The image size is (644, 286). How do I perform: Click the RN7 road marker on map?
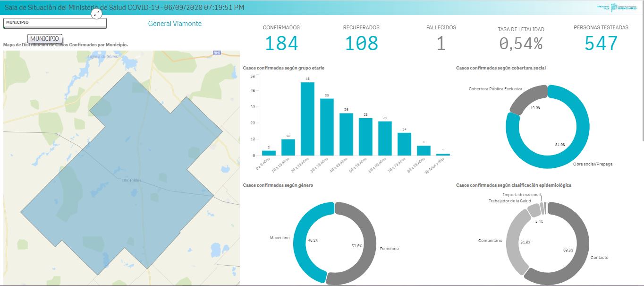217,53
